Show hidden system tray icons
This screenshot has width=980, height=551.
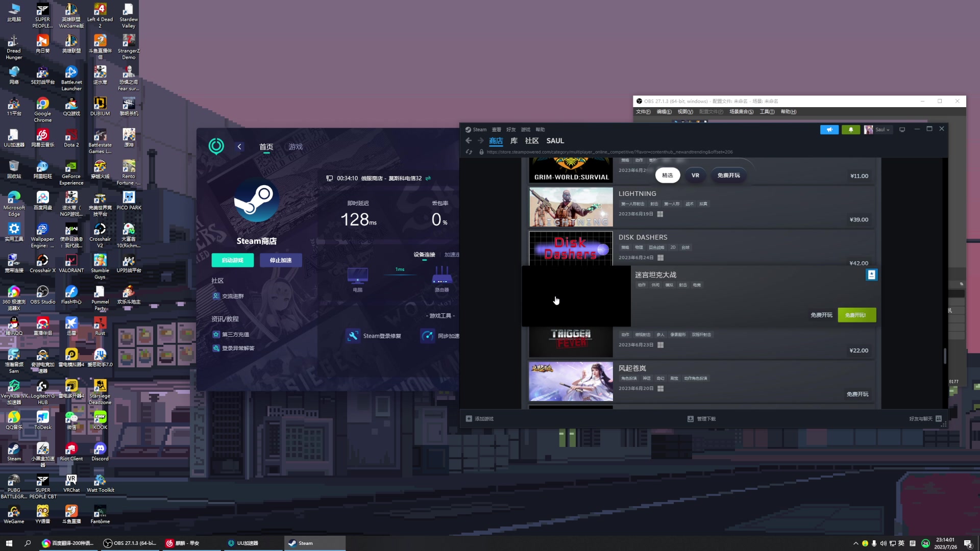tap(855, 543)
